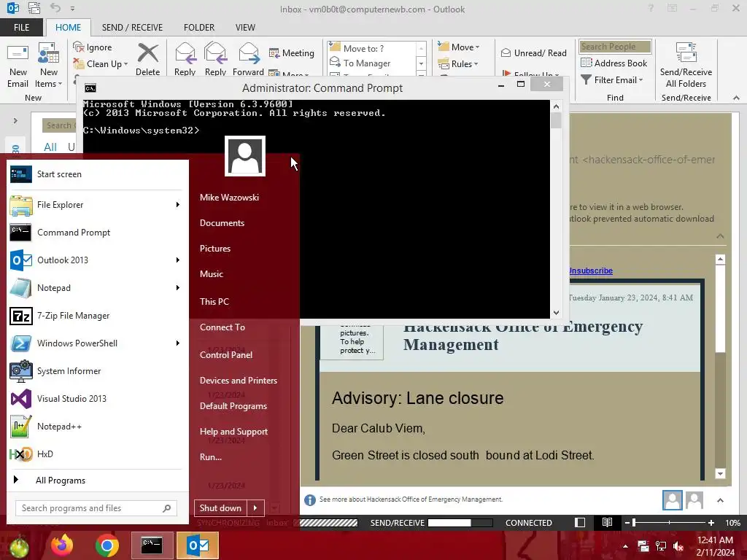Screen dimensions: 747x560
Task: Expand the Clean Up dropdown
Action: [x=125, y=64]
